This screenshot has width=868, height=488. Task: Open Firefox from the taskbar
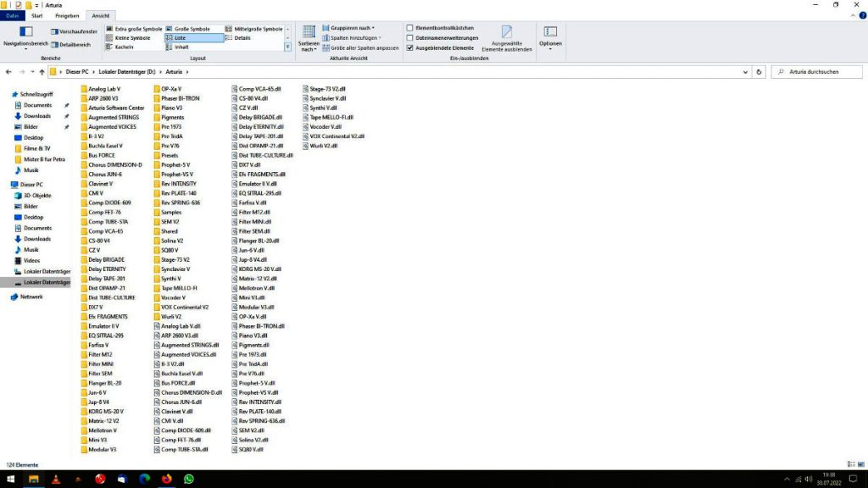[167, 480]
